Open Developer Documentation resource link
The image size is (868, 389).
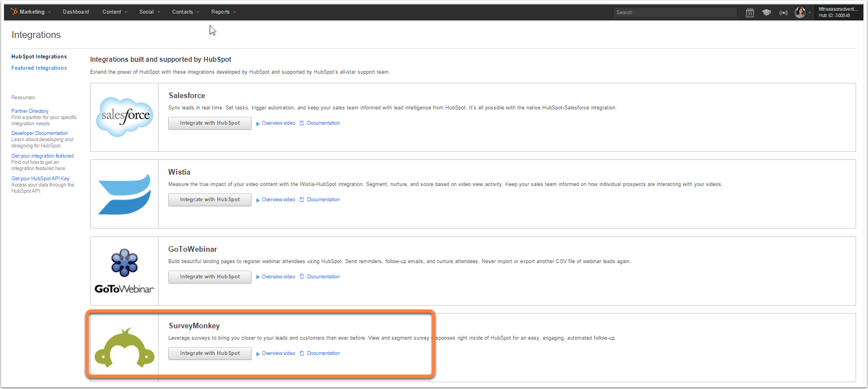coord(40,133)
